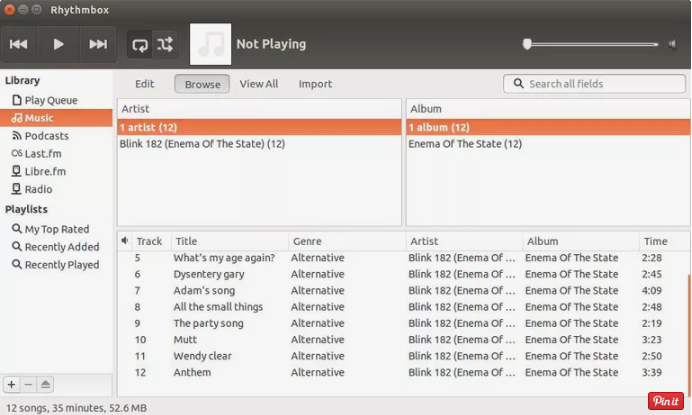
Task: Select the song 'All the small things'
Action: [x=402, y=307]
